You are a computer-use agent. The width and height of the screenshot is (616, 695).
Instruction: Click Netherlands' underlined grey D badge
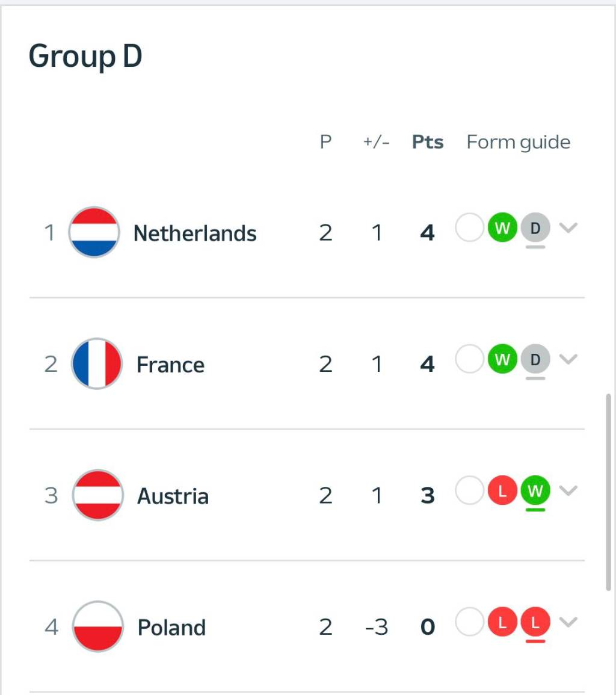coord(535,228)
